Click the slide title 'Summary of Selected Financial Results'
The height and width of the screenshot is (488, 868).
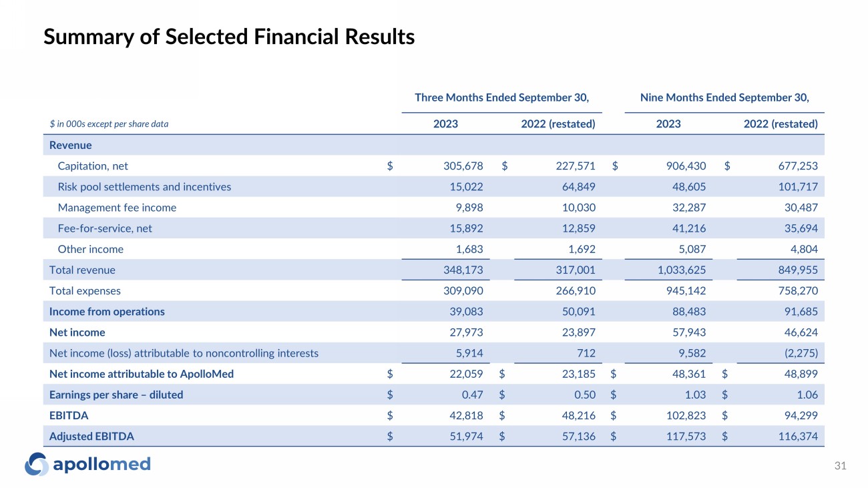[x=229, y=37]
